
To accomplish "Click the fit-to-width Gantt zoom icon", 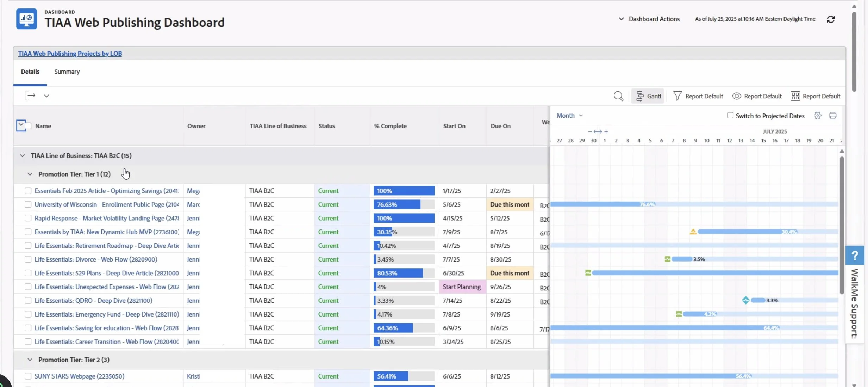I will tap(598, 131).
